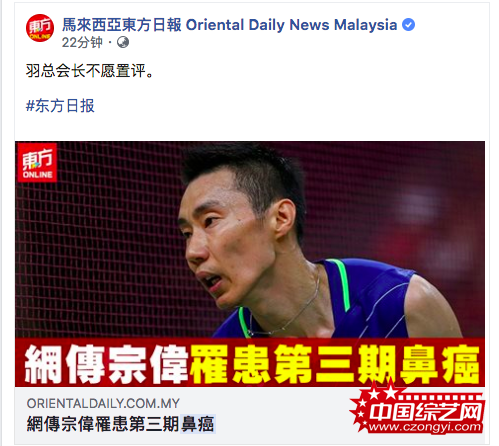The height and width of the screenshot is (446, 499).
Task: Click the highlighted 鼻癌 words in title
Action: [x=198, y=424]
